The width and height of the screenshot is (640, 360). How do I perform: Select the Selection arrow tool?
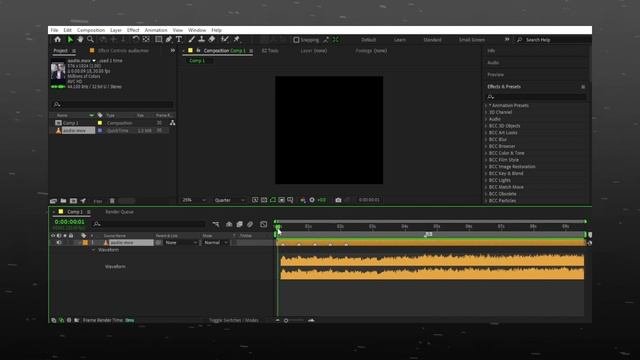70,40
